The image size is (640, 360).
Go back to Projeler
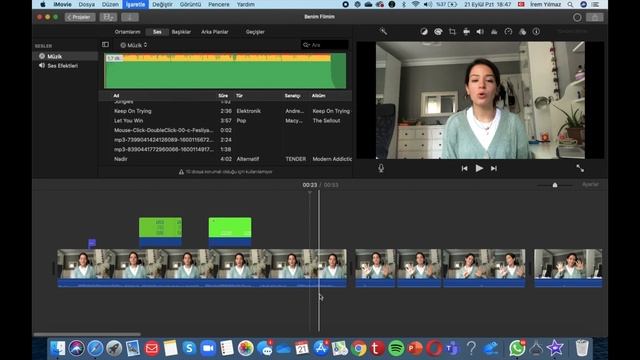tap(80, 17)
